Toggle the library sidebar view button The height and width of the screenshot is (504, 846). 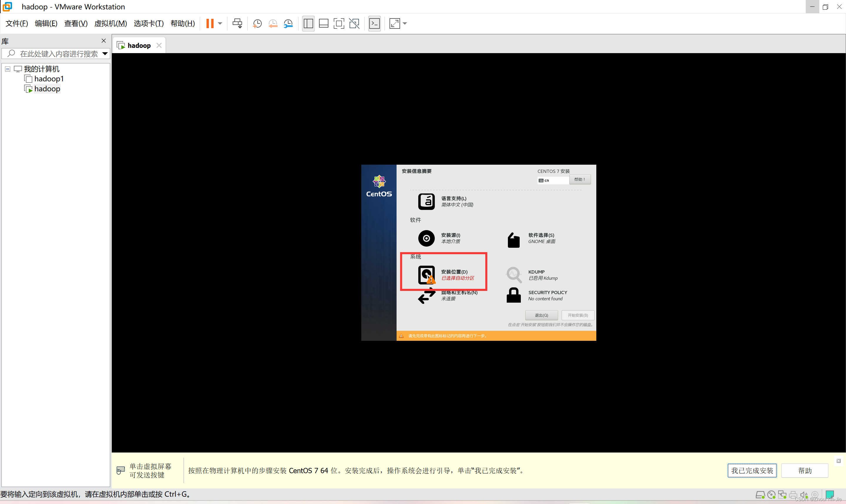pyautogui.click(x=308, y=23)
